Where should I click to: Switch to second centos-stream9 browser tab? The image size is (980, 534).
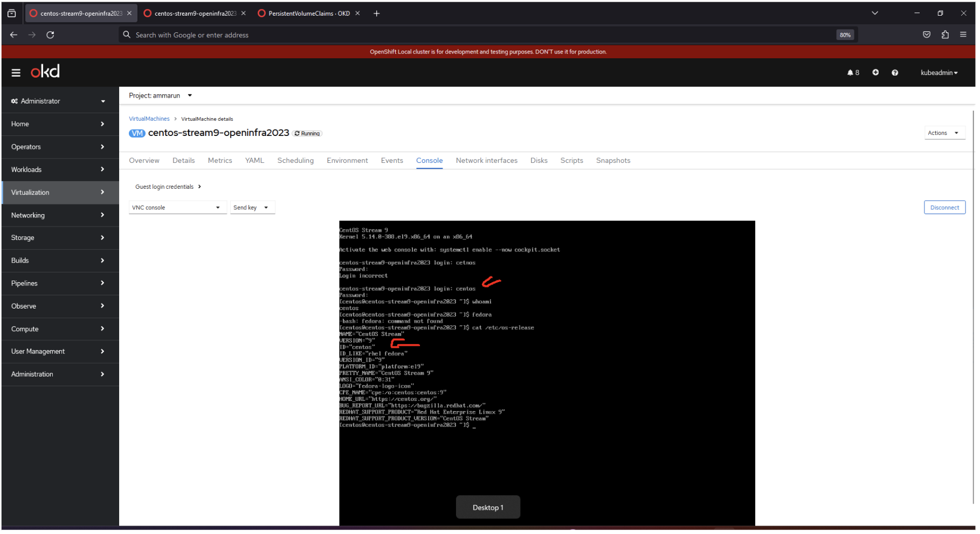[x=195, y=13]
